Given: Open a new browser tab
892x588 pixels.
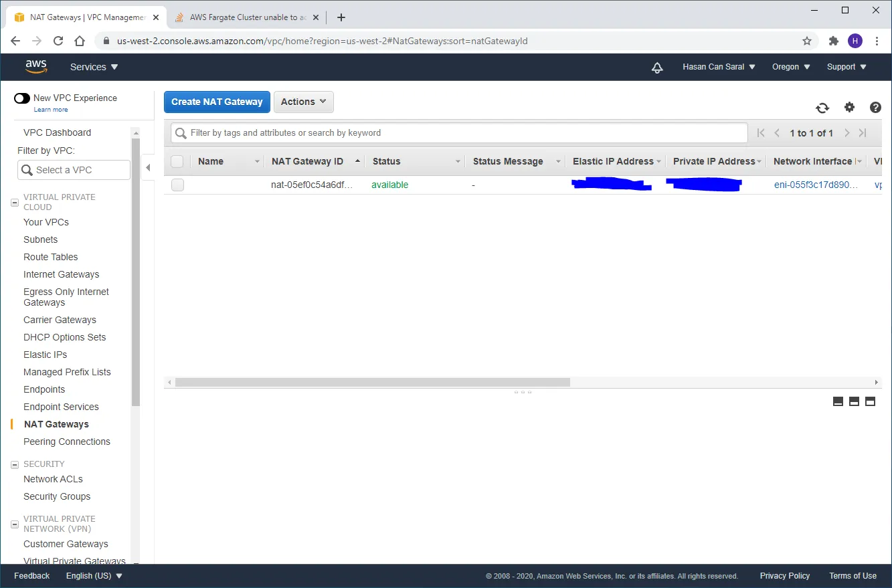Looking at the screenshot, I should pos(341,17).
